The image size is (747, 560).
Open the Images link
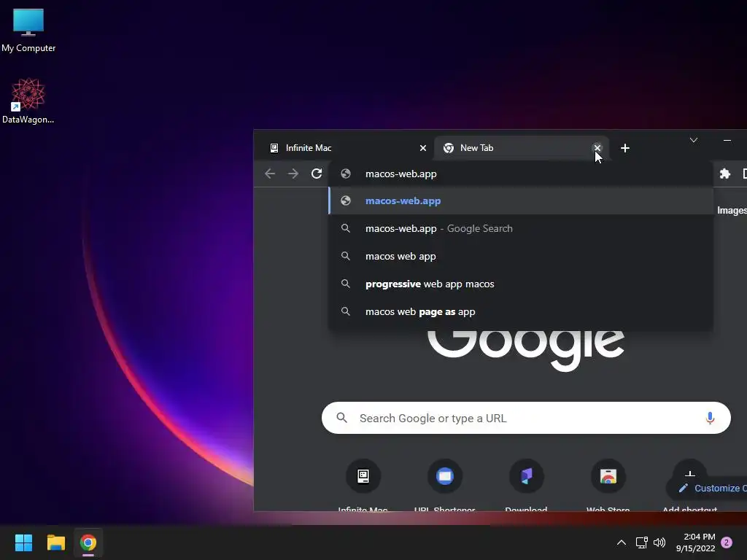pos(732,211)
